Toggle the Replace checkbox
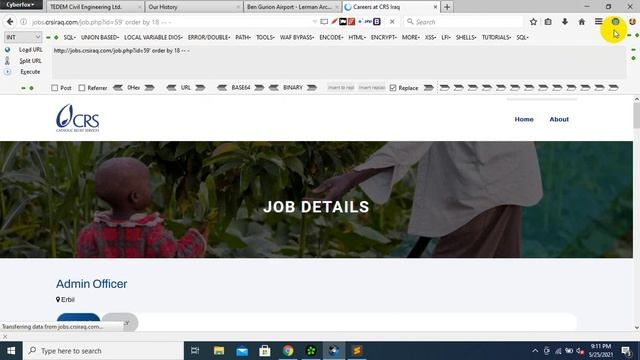Image resolution: width=640 pixels, height=360 pixels. (x=393, y=88)
